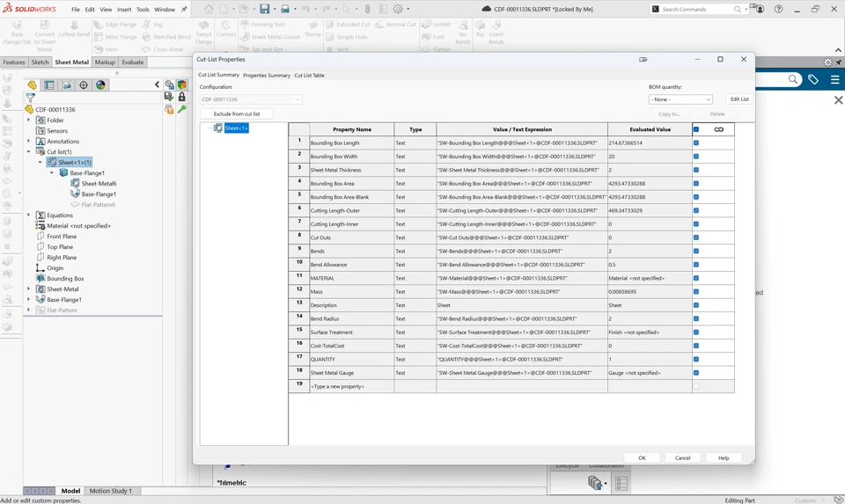
Task: Click the Print icon in top toolbar
Action: 285,9
